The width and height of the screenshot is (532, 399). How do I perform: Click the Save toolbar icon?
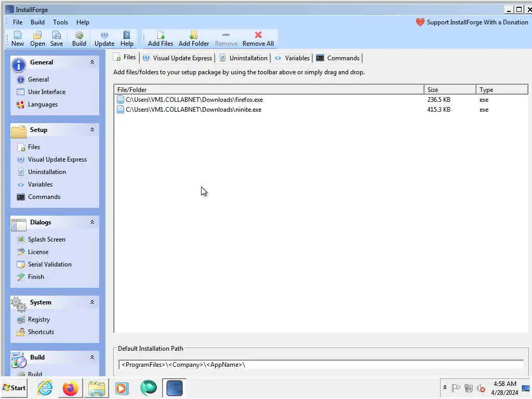57,38
